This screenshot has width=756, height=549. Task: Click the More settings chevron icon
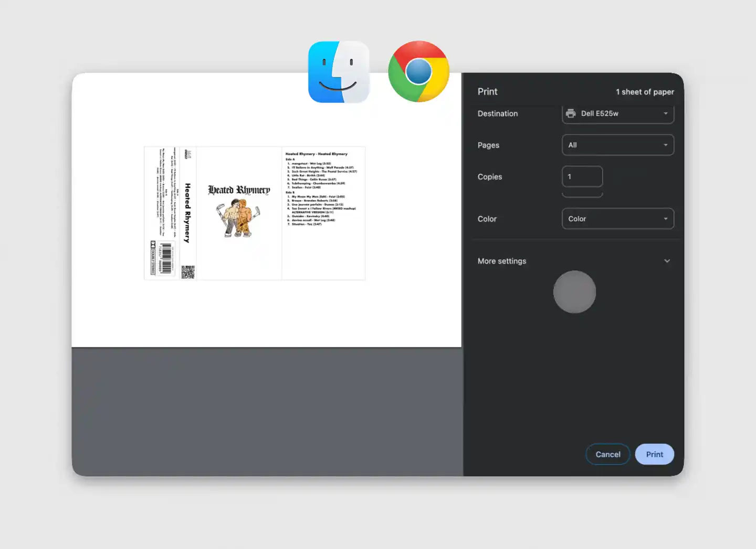[x=667, y=261]
